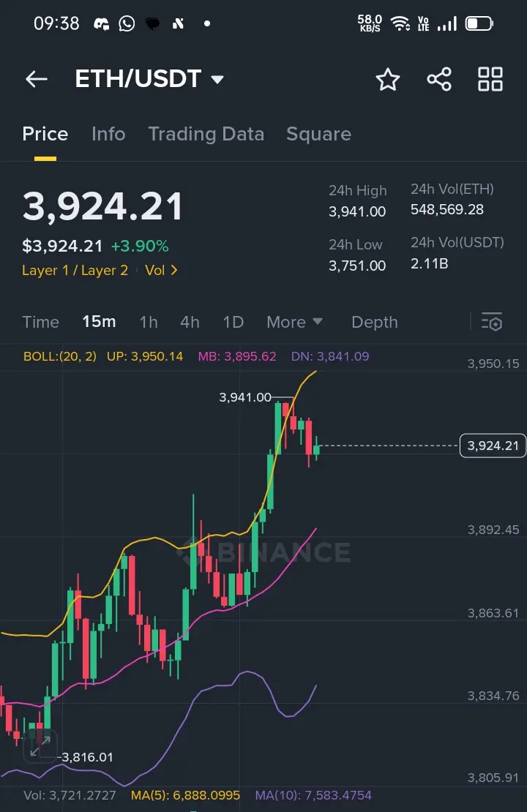Expand the ETH/USDT pair dropdown arrow
The height and width of the screenshot is (812, 527).
[217, 80]
